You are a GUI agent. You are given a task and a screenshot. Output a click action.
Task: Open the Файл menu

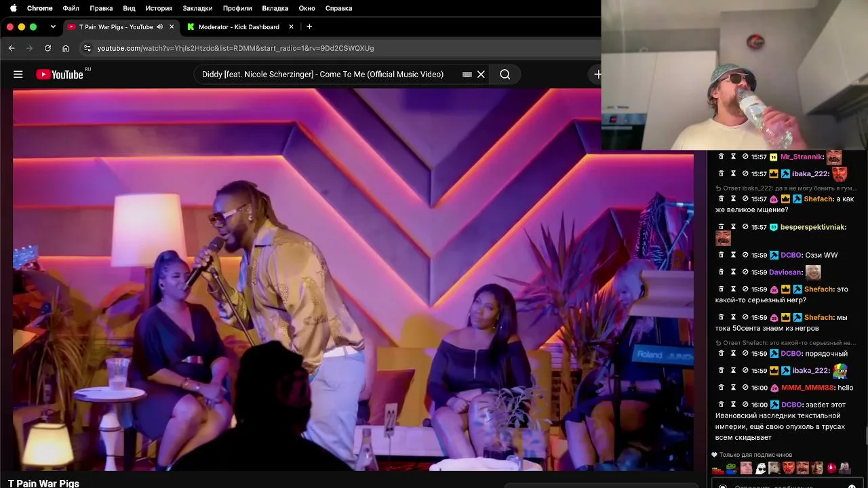tap(71, 8)
